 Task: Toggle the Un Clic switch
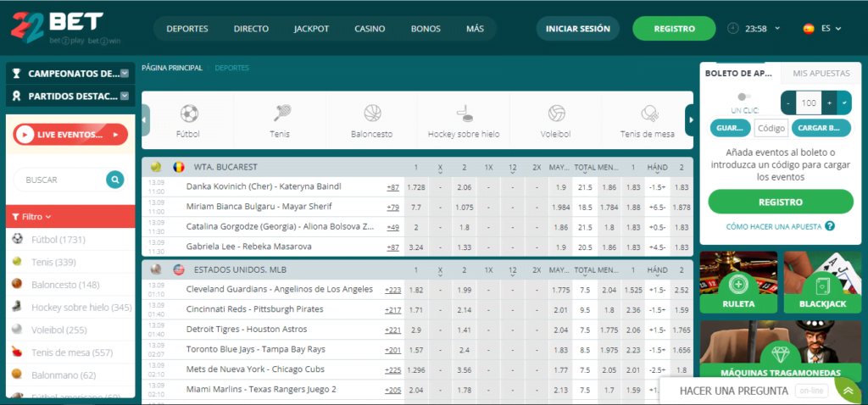coord(743,97)
